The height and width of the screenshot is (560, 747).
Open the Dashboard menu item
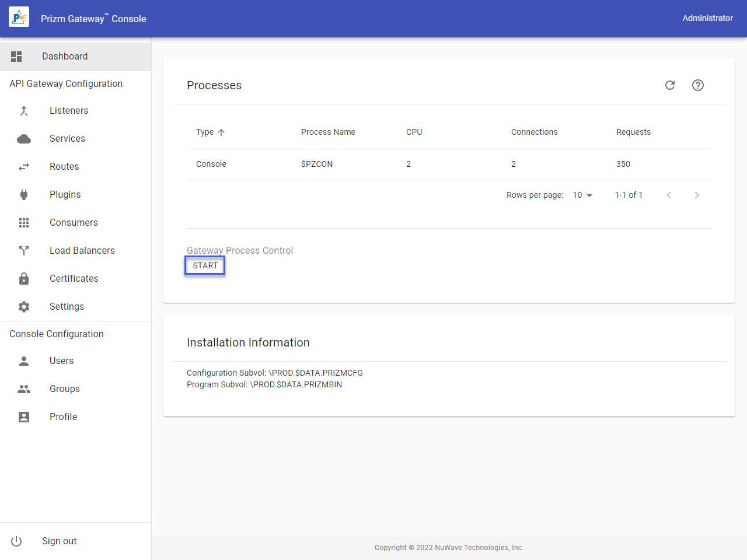65,57
